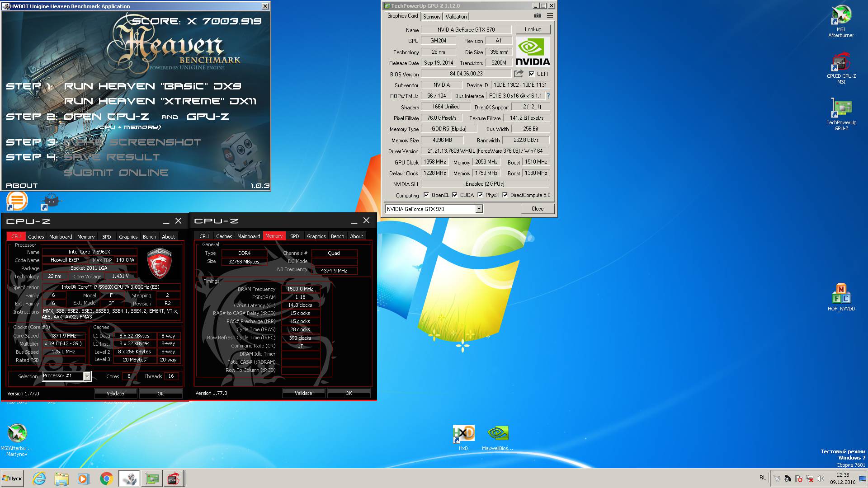Open CPUID CPU-Z MSI desktop shortcut

point(841,68)
